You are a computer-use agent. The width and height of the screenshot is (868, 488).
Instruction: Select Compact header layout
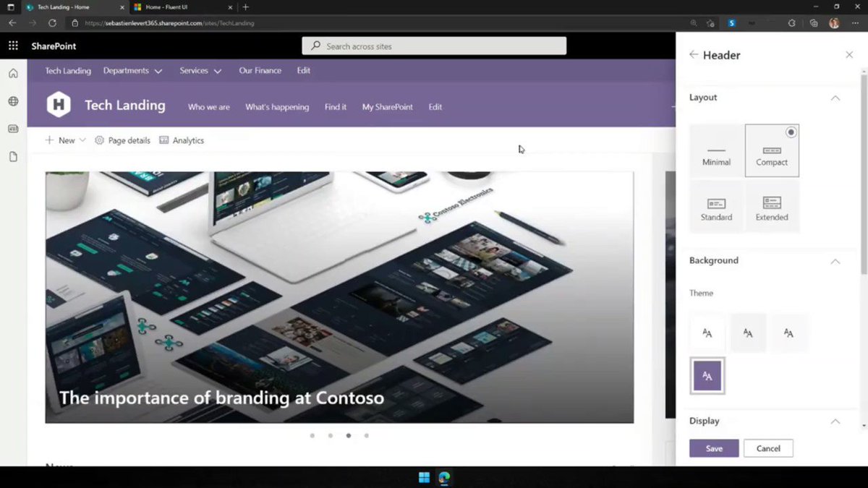(x=772, y=150)
